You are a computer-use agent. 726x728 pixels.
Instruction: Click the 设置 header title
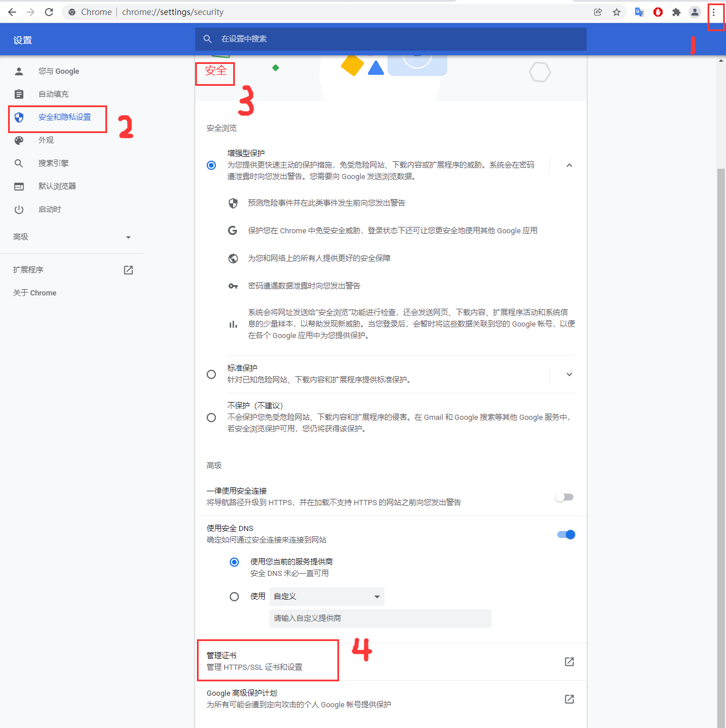pos(22,40)
